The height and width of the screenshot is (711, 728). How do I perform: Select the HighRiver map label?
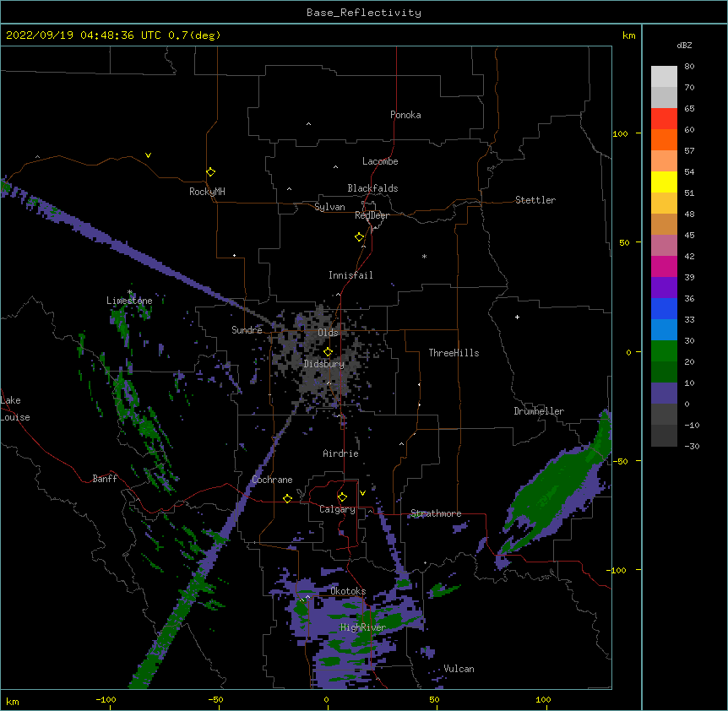(x=363, y=627)
